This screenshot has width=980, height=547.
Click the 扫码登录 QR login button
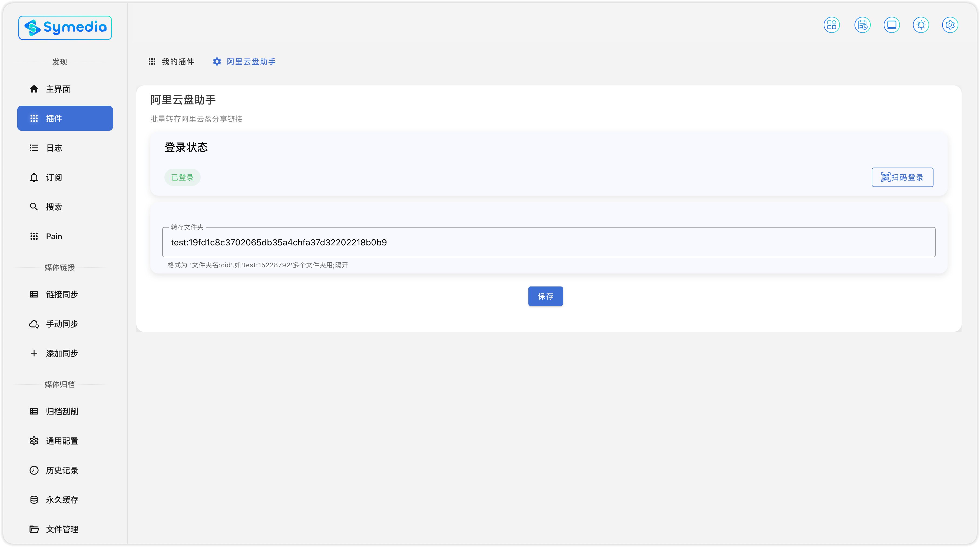(x=902, y=177)
